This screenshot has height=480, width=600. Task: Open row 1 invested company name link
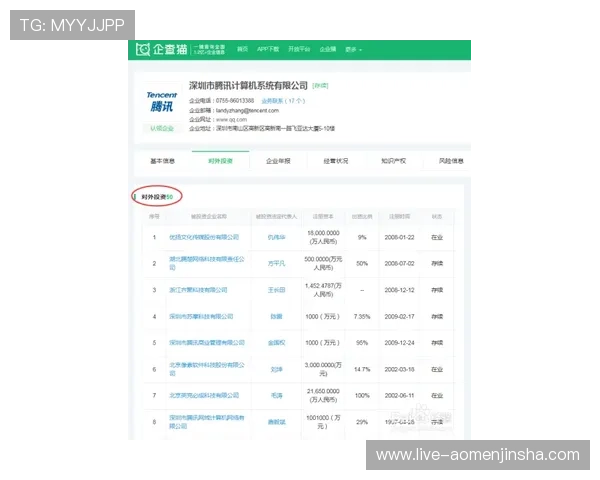(204, 237)
